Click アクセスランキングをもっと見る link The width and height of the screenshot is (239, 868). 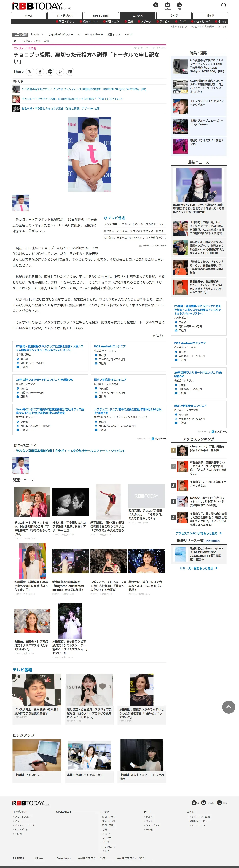198,533
